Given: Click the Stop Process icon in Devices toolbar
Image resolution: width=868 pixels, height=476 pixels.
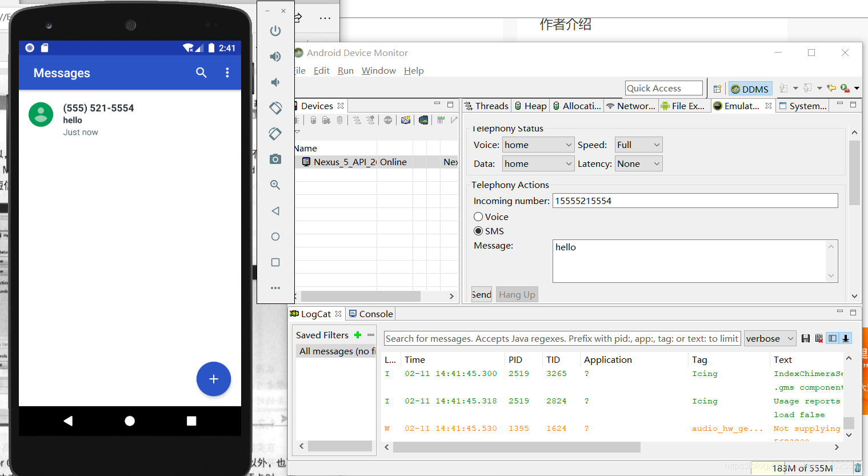Looking at the screenshot, I should click(388, 120).
